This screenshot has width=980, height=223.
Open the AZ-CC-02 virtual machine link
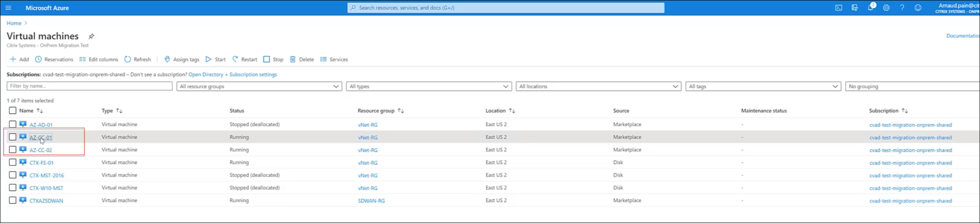click(41, 150)
